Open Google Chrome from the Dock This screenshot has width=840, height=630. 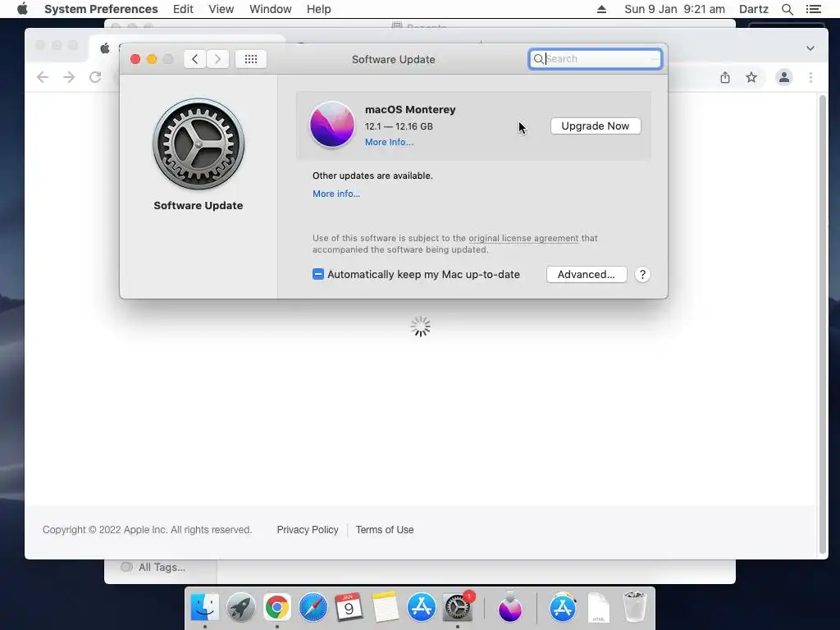[x=276, y=608]
